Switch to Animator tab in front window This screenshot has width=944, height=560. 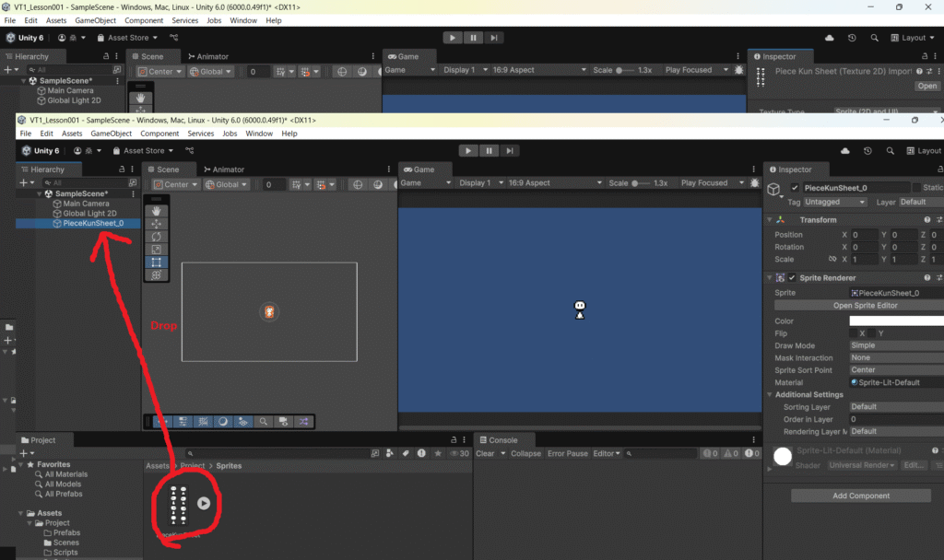click(x=224, y=169)
